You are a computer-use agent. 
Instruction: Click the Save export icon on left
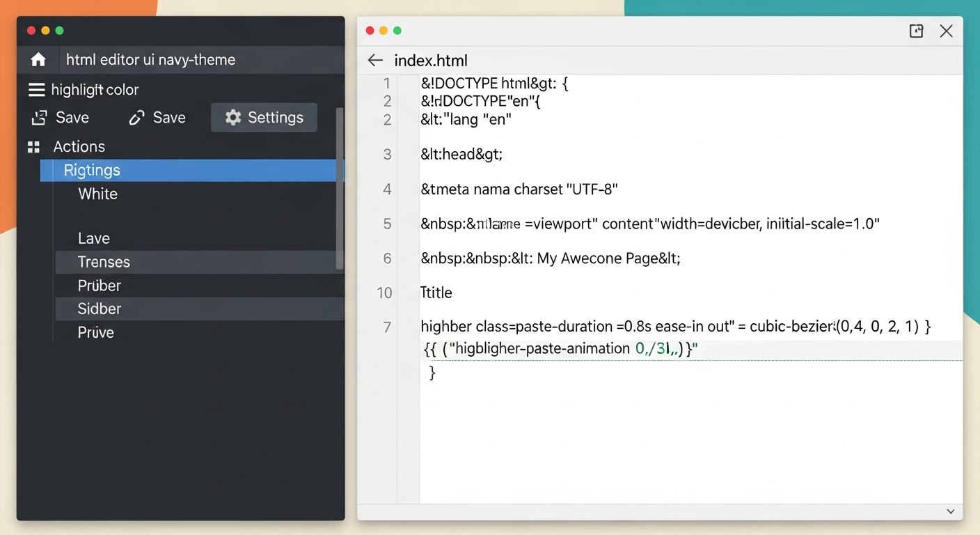click(x=39, y=118)
